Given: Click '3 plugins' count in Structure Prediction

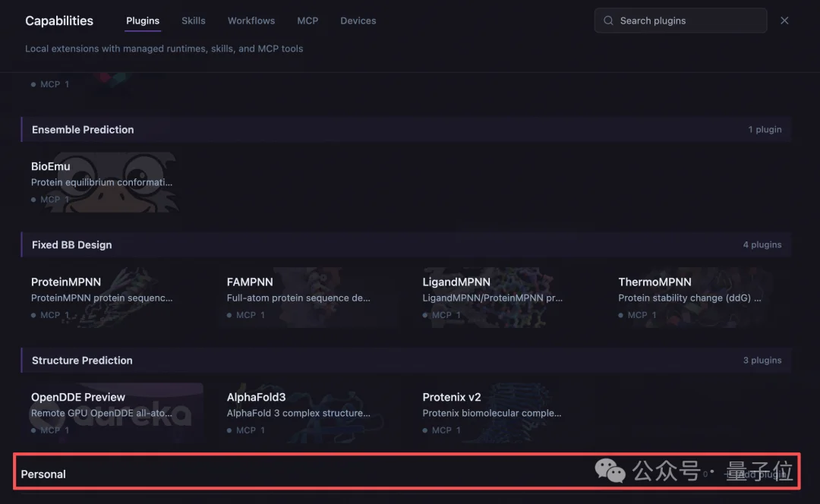Looking at the screenshot, I should pos(762,361).
